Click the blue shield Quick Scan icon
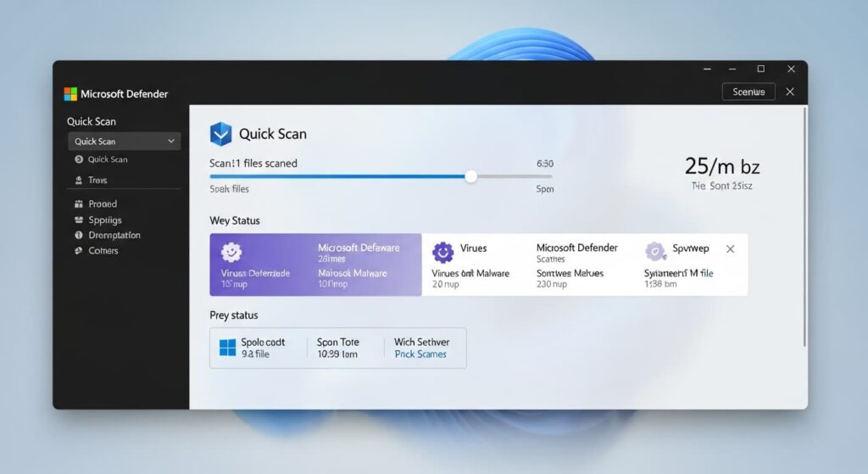The height and width of the screenshot is (474, 868). coord(221,134)
